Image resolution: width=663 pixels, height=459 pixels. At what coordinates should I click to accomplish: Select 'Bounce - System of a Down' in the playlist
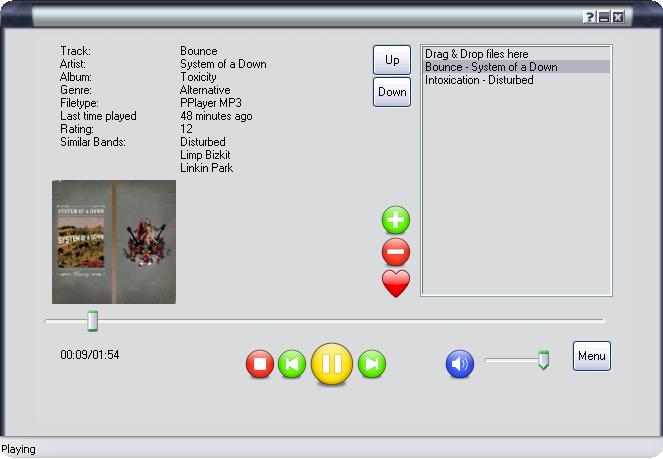(516, 67)
